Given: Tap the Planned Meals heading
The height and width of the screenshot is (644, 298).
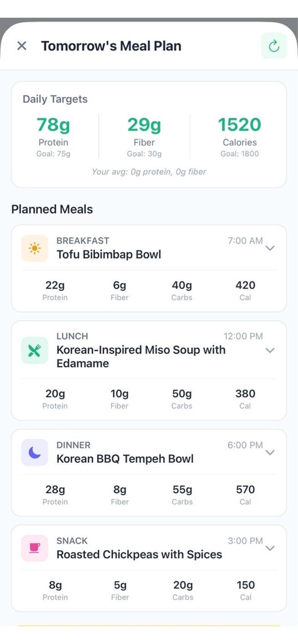Looking at the screenshot, I should pyautogui.click(x=52, y=209).
